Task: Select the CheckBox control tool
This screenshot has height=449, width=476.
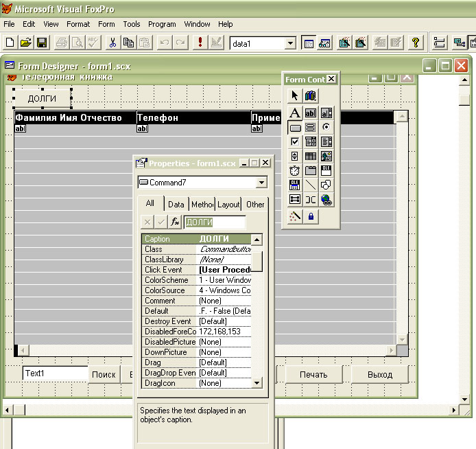Action: 294,141
